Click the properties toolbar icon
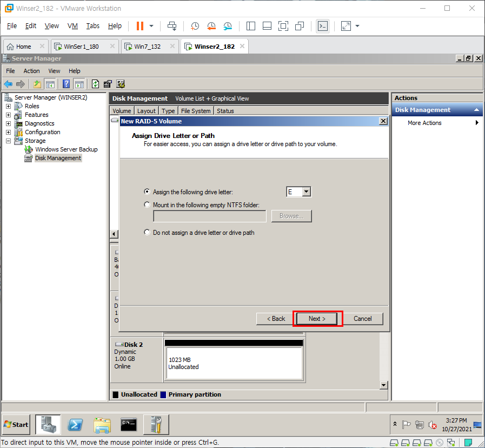Screen dimensions: 485x448 (108, 84)
